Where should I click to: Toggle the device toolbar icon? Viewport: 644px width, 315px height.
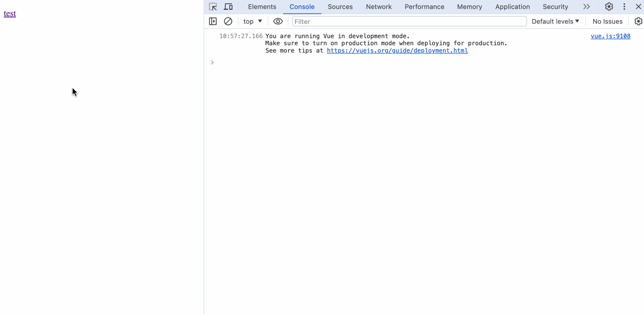(228, 7)
